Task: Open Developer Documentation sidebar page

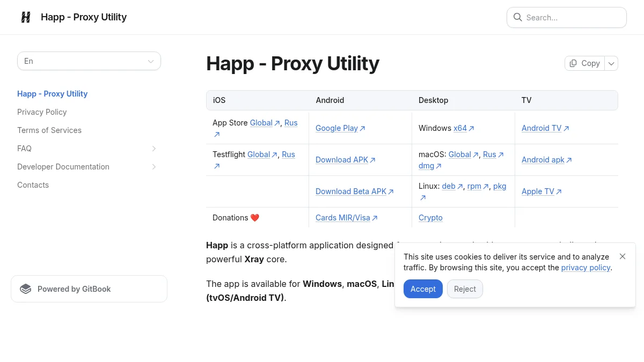Action: (x=63, y=167)
